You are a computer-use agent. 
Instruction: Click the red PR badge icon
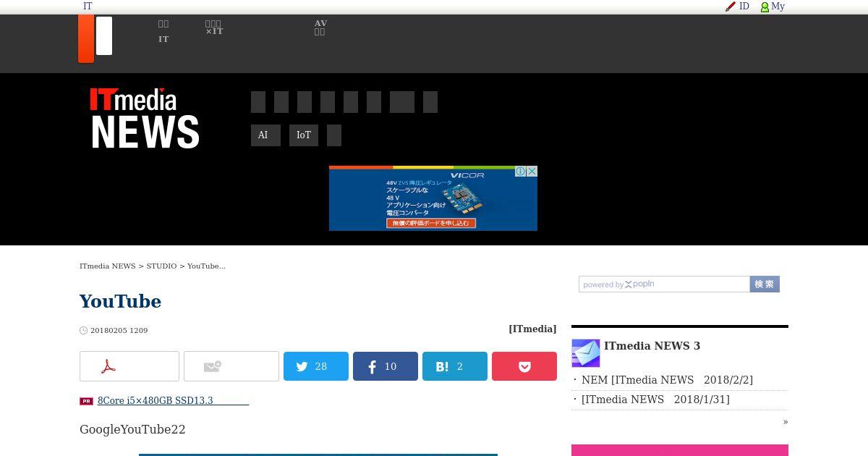[86, 401]
